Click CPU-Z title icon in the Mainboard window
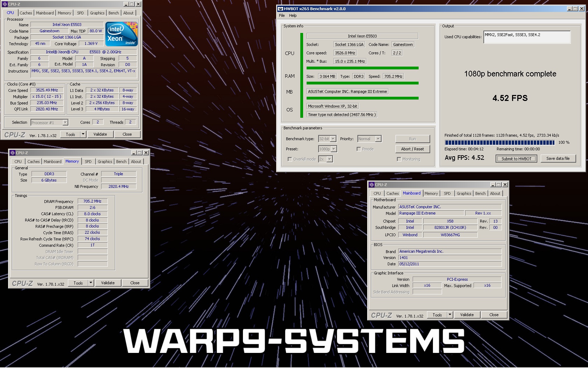The width and height of the screenshot is (588, 368). (x=372, y=185)
